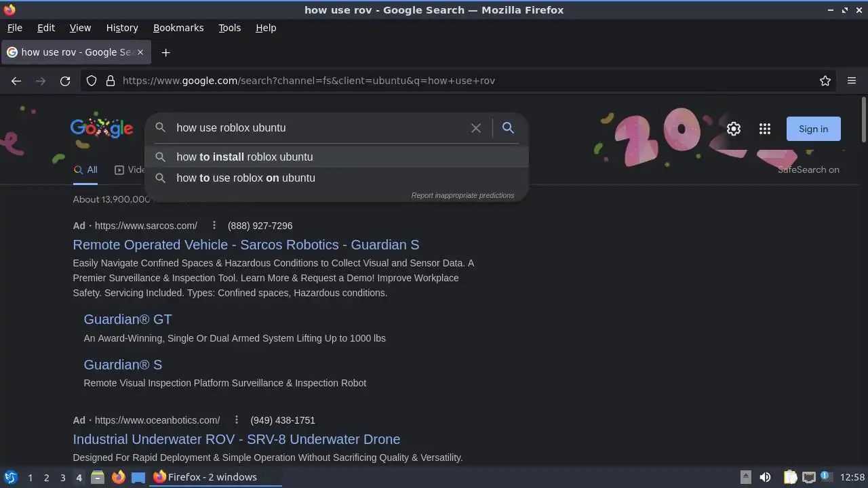Click the phone number (888) 927-7296
Image resolution: width=868 pixels, height=488 pixels.
tap(260, 226)
